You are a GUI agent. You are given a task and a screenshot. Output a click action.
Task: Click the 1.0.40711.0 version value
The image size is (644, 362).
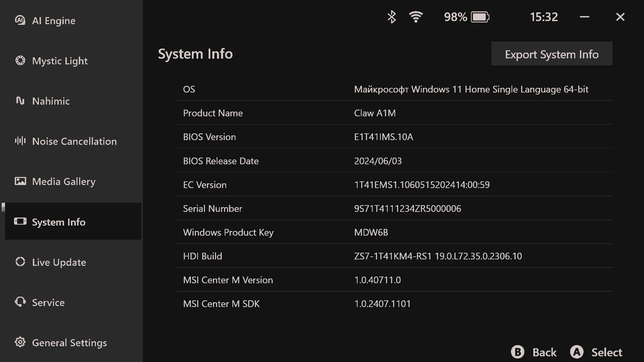[x=377, y=280]
